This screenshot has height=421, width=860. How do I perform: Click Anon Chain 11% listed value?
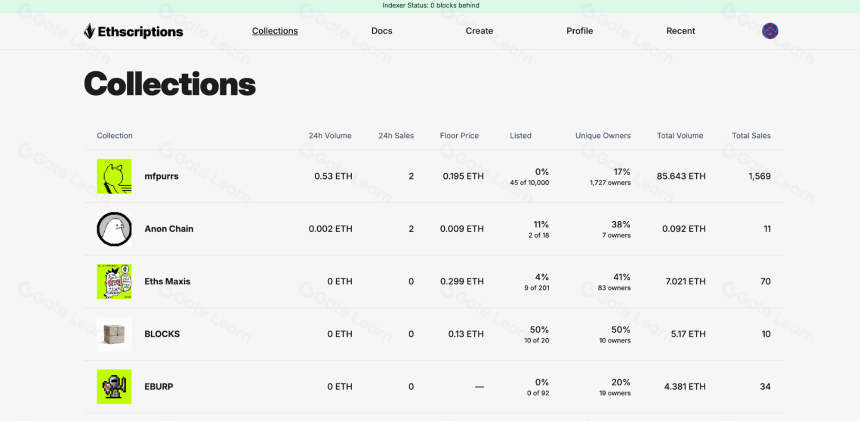pyautogui.click(x=540, y=224)
